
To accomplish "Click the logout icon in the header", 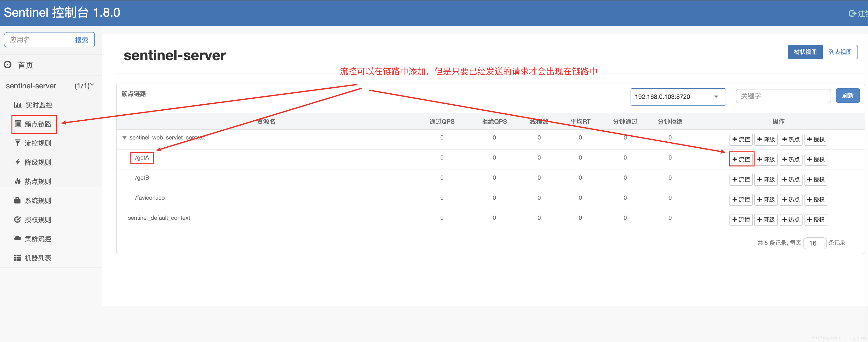I will [x=852, y=13].
